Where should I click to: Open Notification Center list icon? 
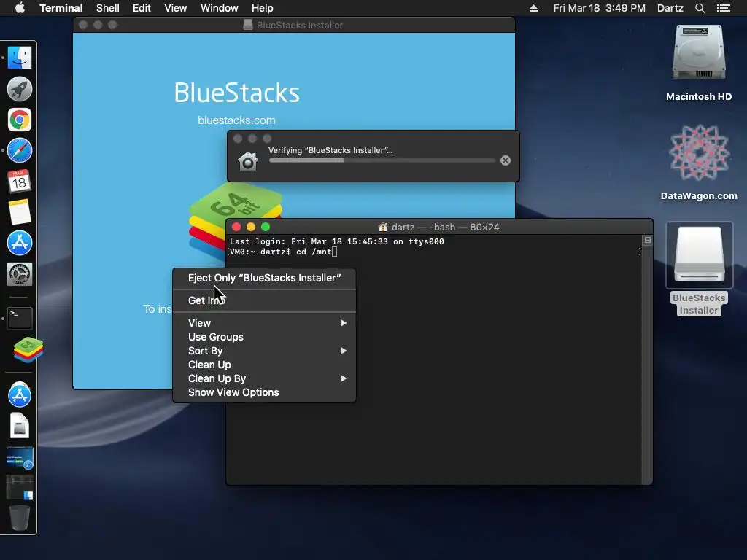tap(724, 8)
